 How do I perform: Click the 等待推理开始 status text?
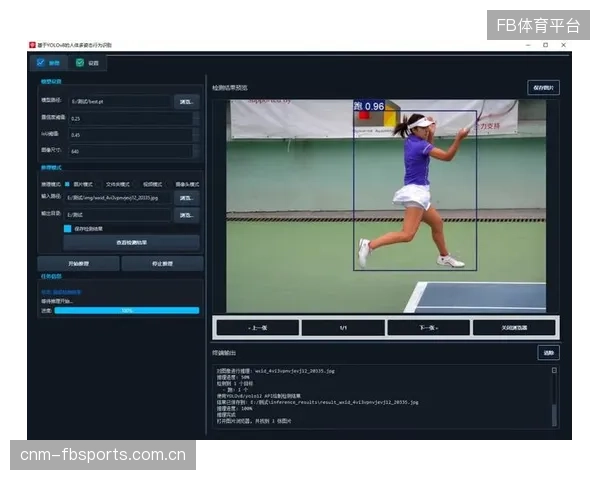(57, 301)
